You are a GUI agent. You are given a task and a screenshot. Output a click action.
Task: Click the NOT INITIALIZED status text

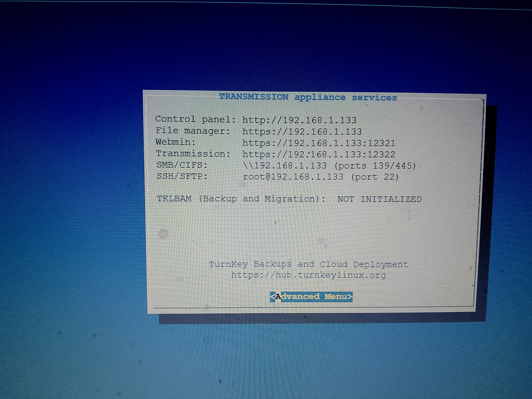[380, 199]
